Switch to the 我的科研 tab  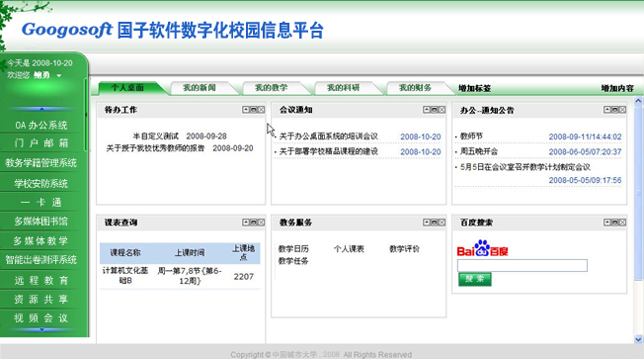click(343, 88)
